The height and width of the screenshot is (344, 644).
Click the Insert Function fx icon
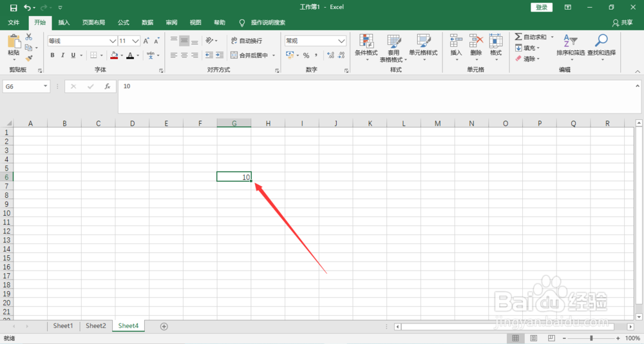click(107, 86)
